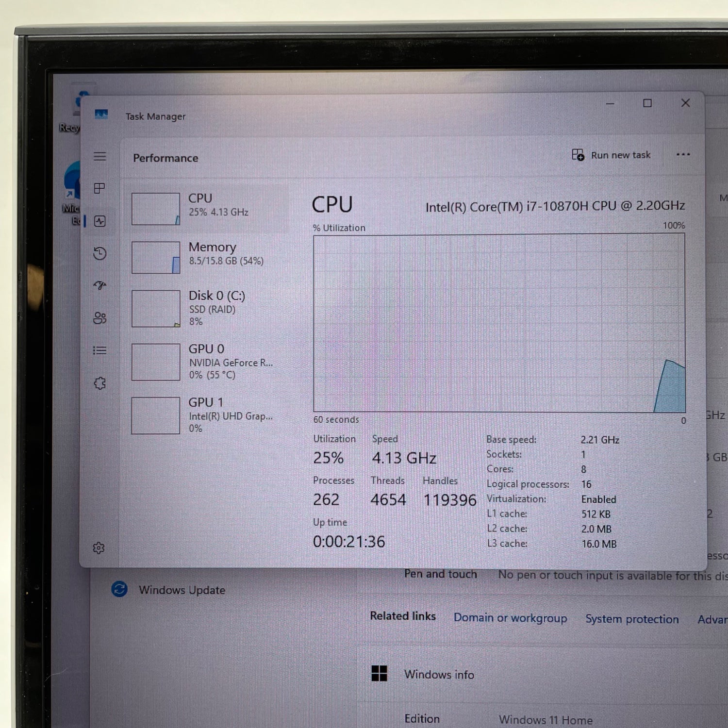The height and width of the screenshot is (728, 728).
Task: Open the App history page icon
Action: pos(100,253)
